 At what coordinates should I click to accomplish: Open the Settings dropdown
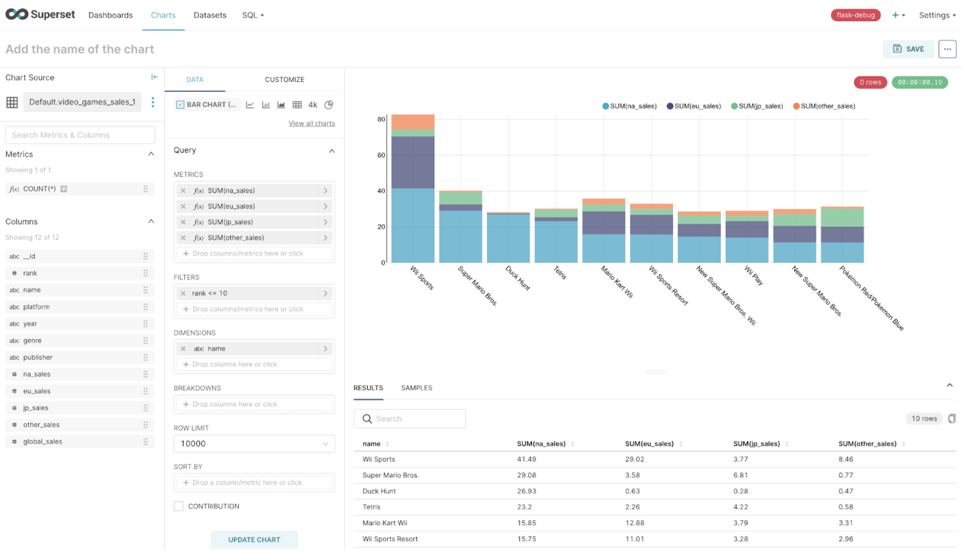(x=937, y=15)
